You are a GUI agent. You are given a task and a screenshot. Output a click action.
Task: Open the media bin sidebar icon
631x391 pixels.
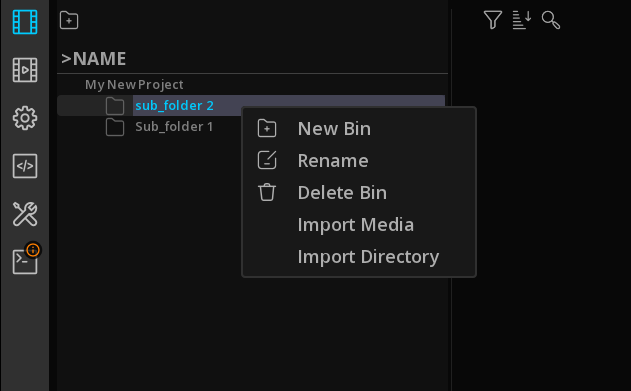pos(25,22)
